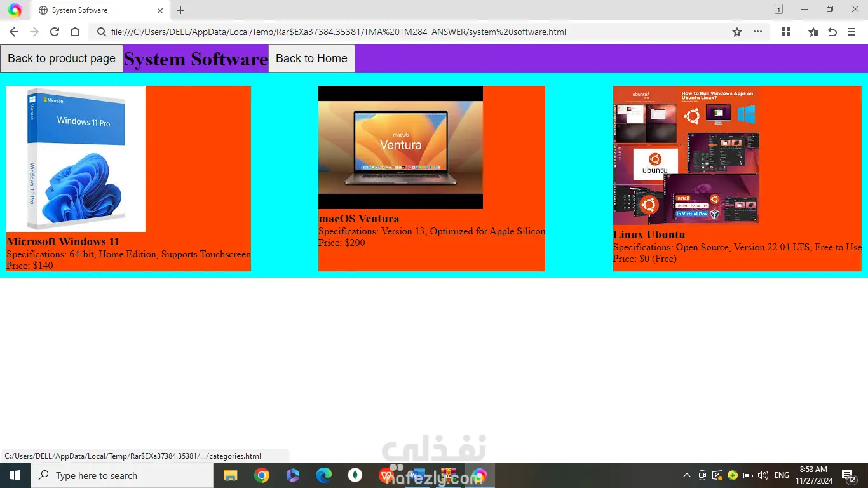The image size is (868, 488).
Task: Go back to the previous page
Action: [14, 32]
